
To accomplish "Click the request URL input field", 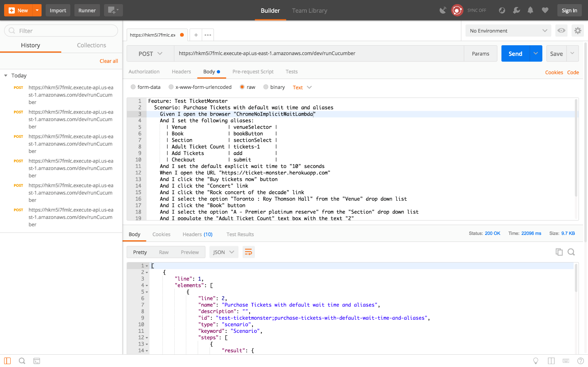I will point(319,53).
